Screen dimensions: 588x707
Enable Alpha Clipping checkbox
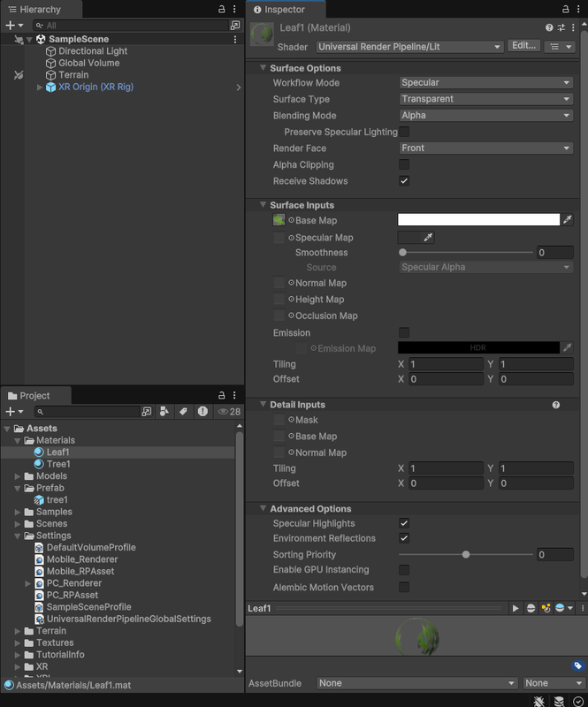click(x=404, y=164)
